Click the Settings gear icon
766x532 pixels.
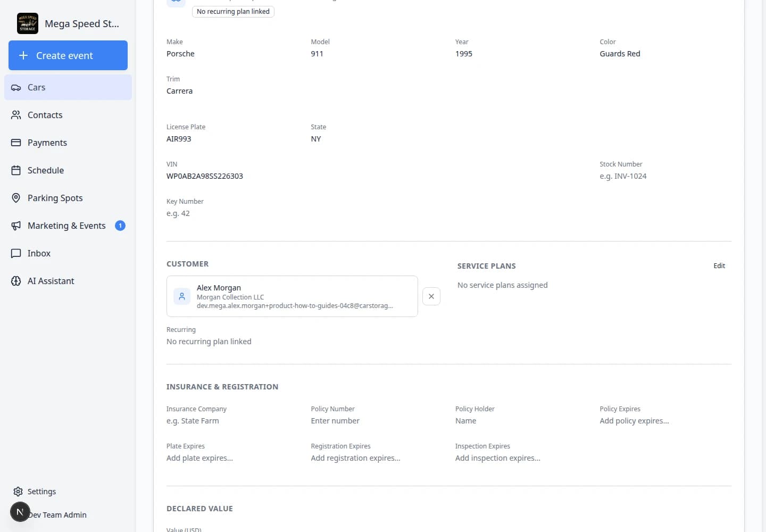18,492
